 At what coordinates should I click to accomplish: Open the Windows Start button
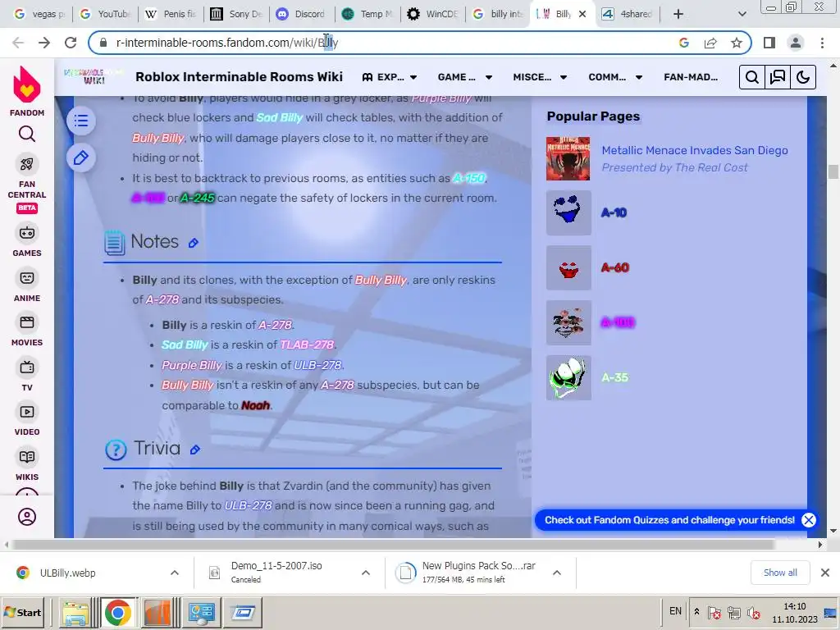[x=23, y=612]
